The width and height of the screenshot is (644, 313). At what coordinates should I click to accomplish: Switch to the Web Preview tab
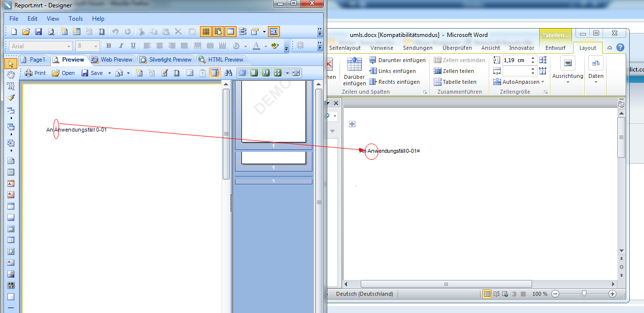click(x=112, y=60)
